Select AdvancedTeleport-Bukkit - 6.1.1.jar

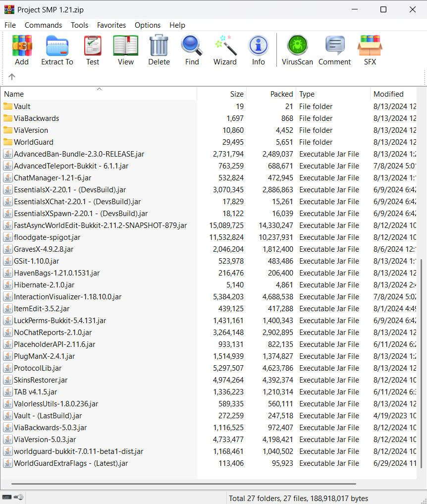[x=71, y=166]
